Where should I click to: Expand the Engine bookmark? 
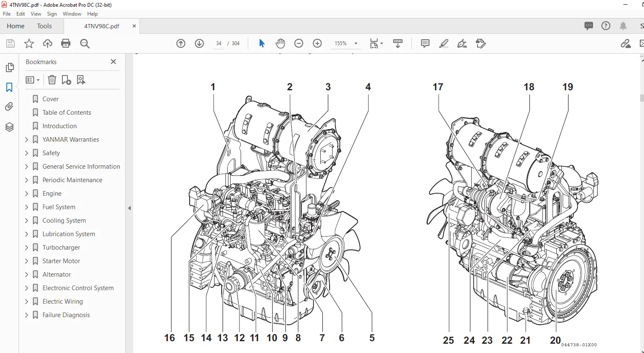[x=27, y=194]
